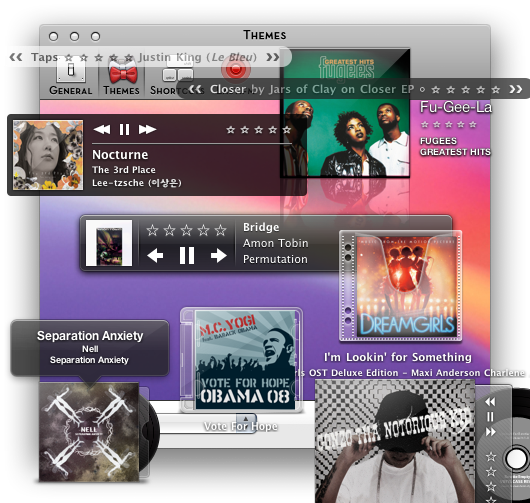Click the Gonzo Tha Notorious album cover

pyautogui.click(x=395, y=441)
